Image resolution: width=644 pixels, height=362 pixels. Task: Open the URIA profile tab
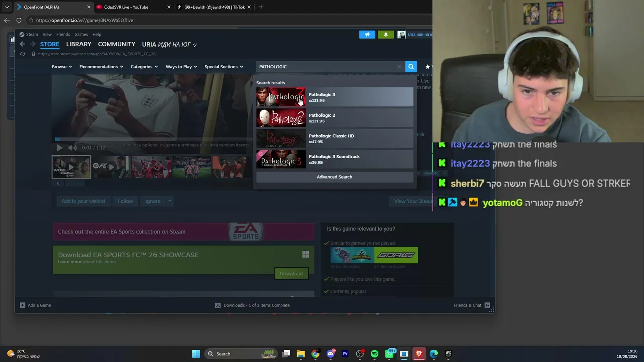[x=169, y=44]
